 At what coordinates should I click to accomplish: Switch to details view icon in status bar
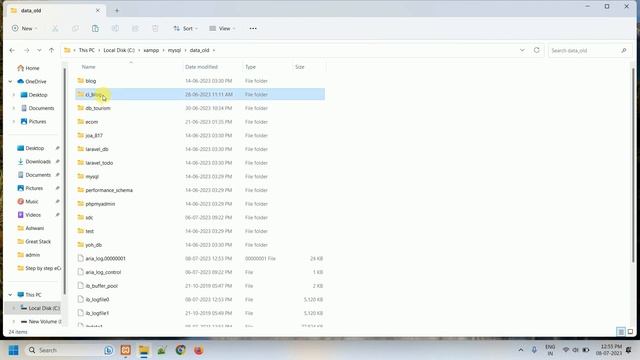pyautogui.click(x=620, y=332)
